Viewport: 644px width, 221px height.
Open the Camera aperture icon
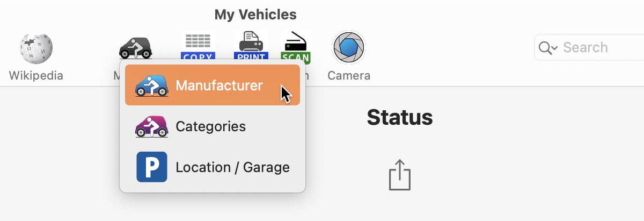pyautogui.click(x=349, y=48)
